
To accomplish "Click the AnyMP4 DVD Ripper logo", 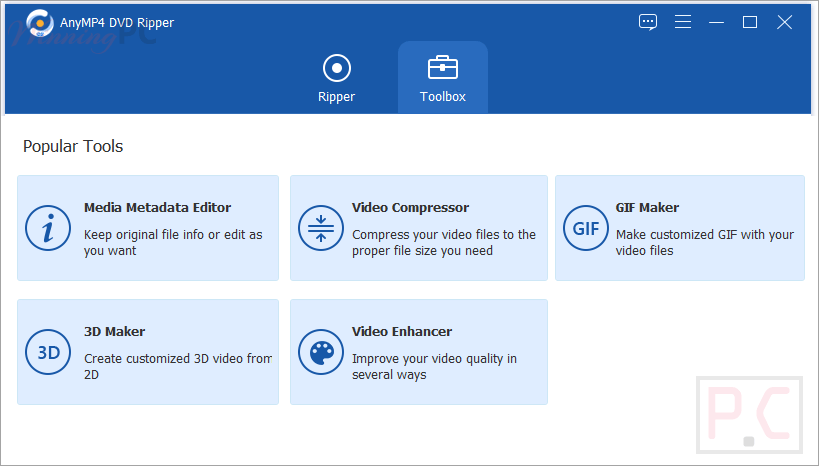I will [x=40, y=23].
